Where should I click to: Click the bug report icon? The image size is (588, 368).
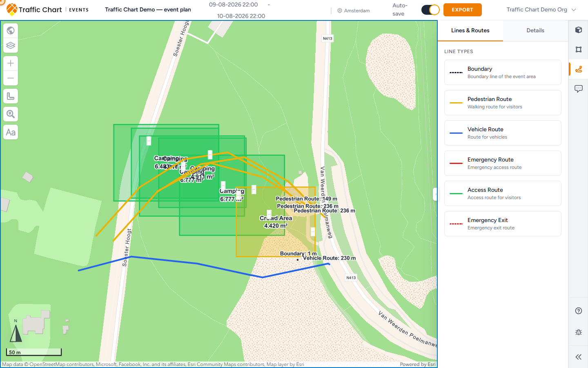pyautogui.click(x=579, y=332)
